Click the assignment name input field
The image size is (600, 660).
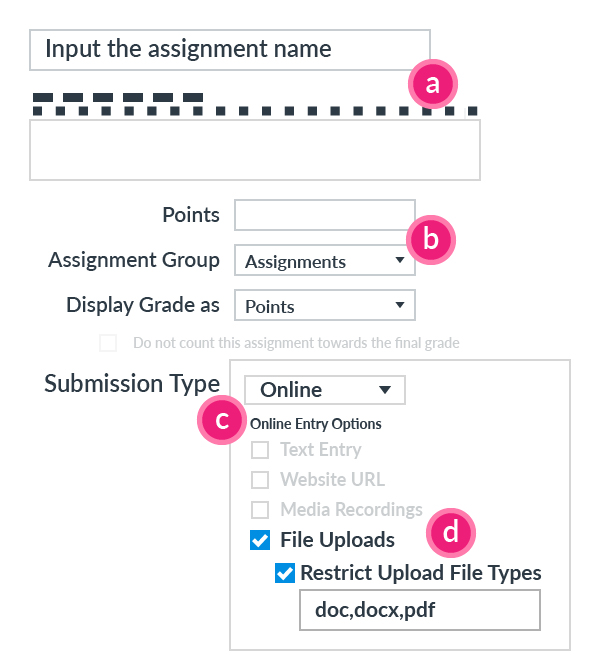[x=229, y=49]
